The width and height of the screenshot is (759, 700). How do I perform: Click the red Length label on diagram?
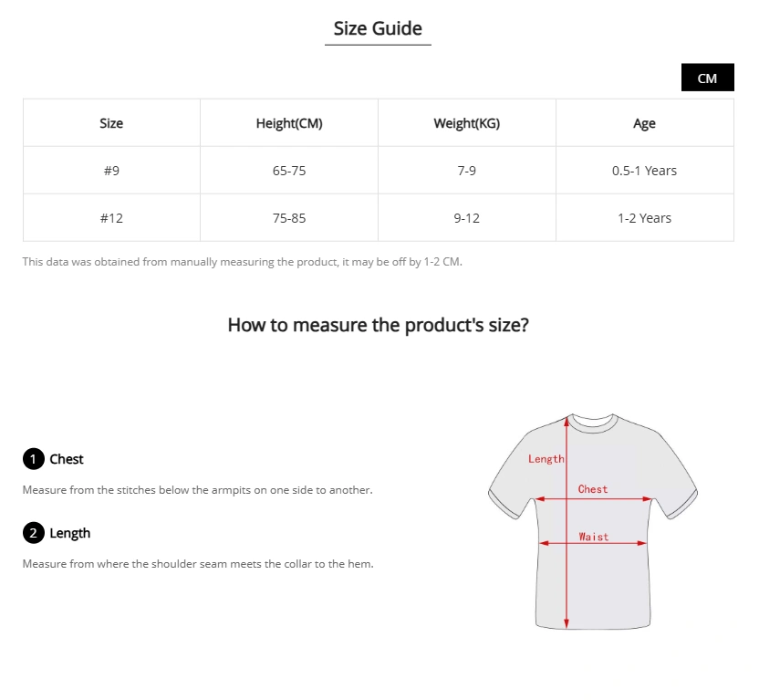(546, 459)
